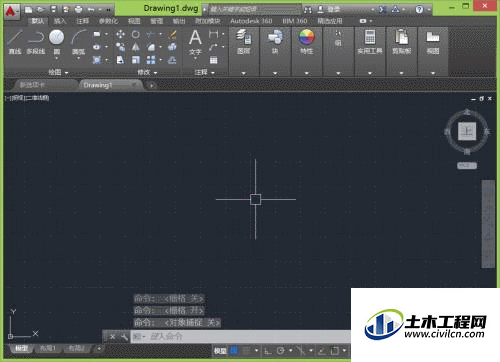Toggle ortho mode in the status bar
This screenshot has height=362, width=500.
point(268,351)
